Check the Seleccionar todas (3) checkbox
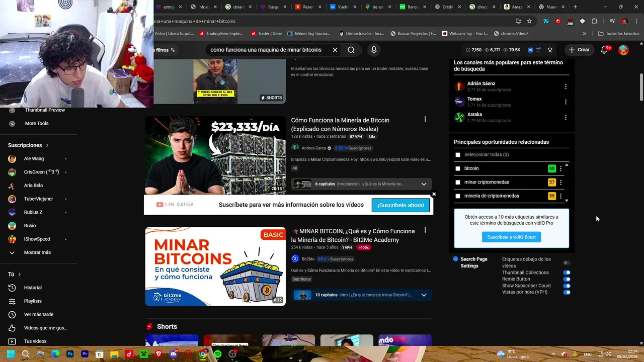Screen dimensions: 644x362 458,155
